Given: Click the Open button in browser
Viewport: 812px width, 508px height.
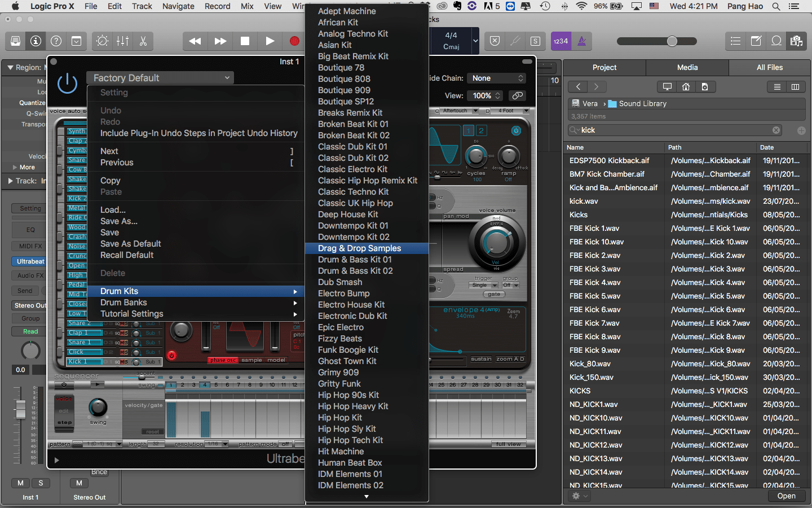Looking at the screenshot, I should (786, 496).
